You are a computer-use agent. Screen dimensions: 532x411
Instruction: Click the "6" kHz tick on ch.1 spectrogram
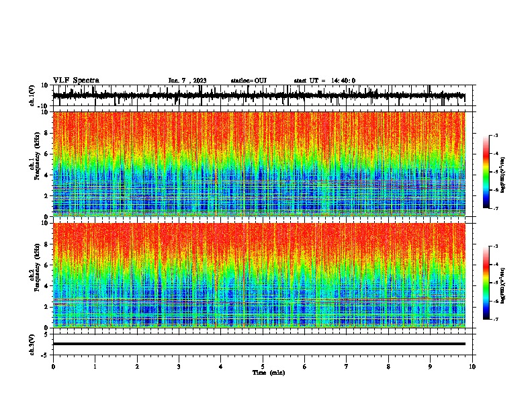coord(46,154)
